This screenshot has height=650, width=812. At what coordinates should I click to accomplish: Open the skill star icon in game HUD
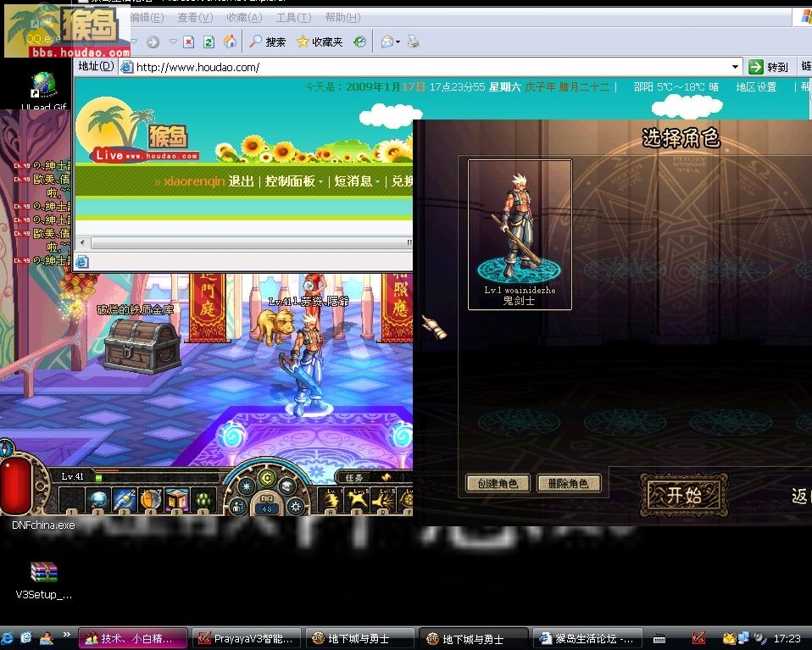[246, 486]
